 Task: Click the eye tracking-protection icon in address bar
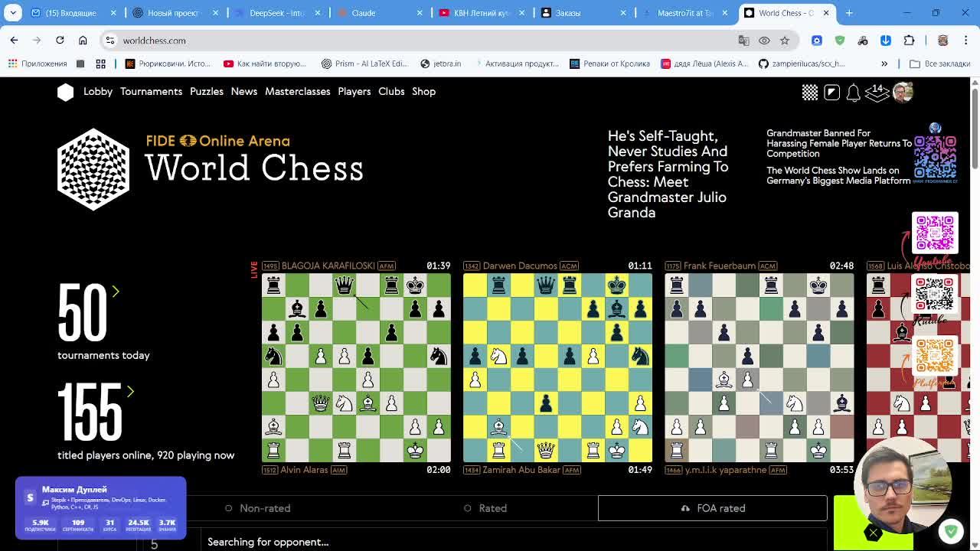coord(764,41)
